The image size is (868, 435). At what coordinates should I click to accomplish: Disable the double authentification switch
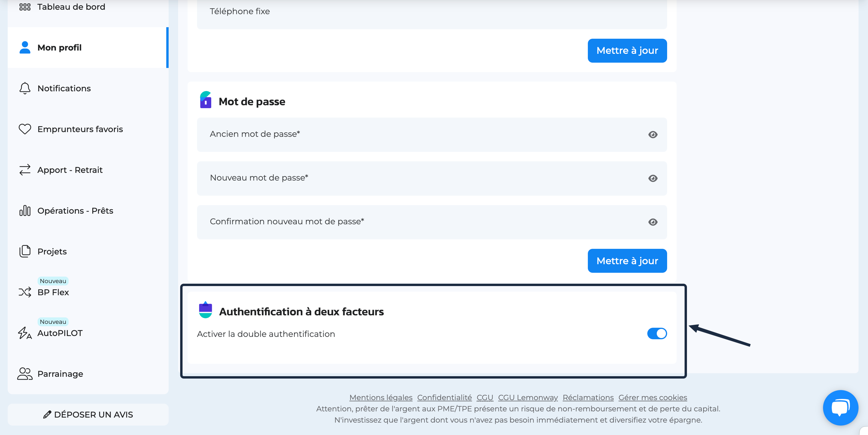click(657, 334)
